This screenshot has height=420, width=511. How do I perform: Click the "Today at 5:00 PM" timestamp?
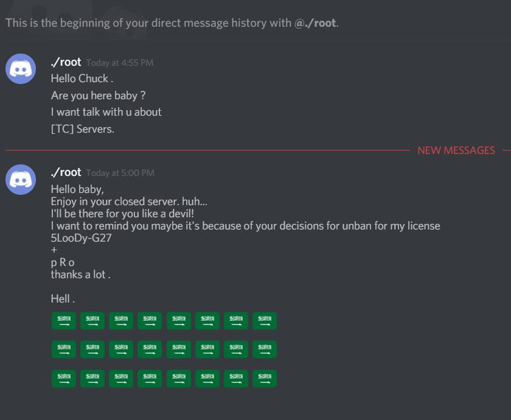(120, 173)
